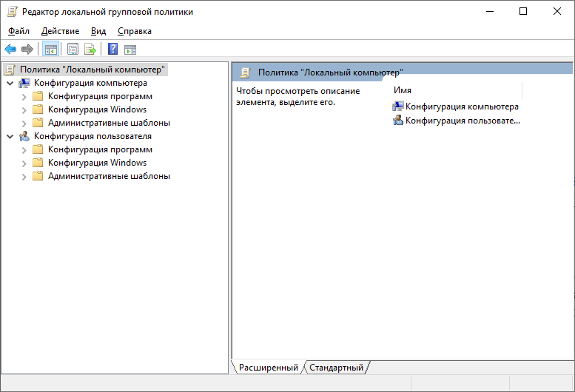
Task: Open the Файл menu
Action: [19, 31]
